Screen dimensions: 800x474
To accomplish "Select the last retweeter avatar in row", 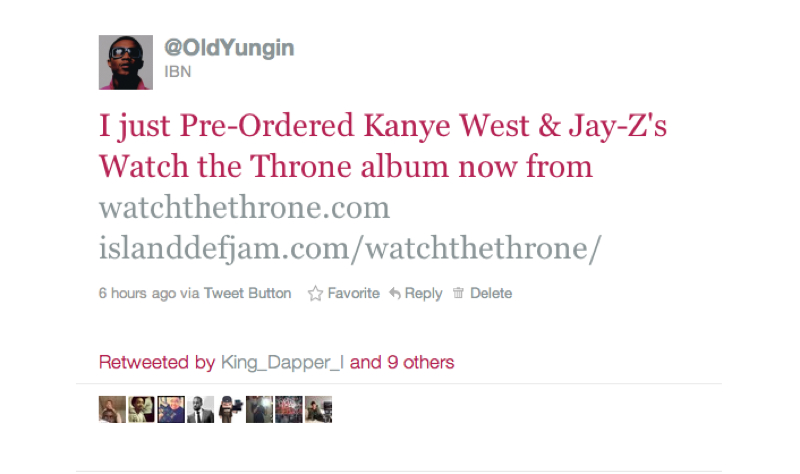I will pyautogui.click(x=318, y=409).
